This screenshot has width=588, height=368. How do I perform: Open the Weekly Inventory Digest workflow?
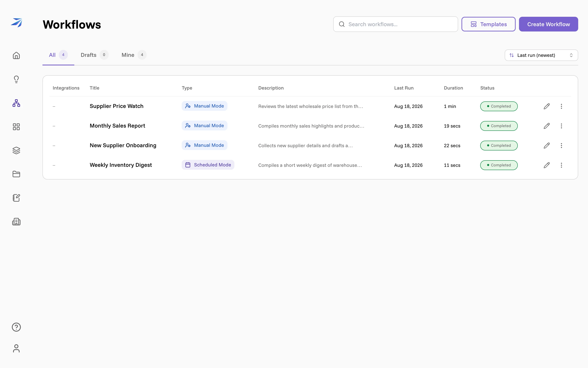point(121,165)
